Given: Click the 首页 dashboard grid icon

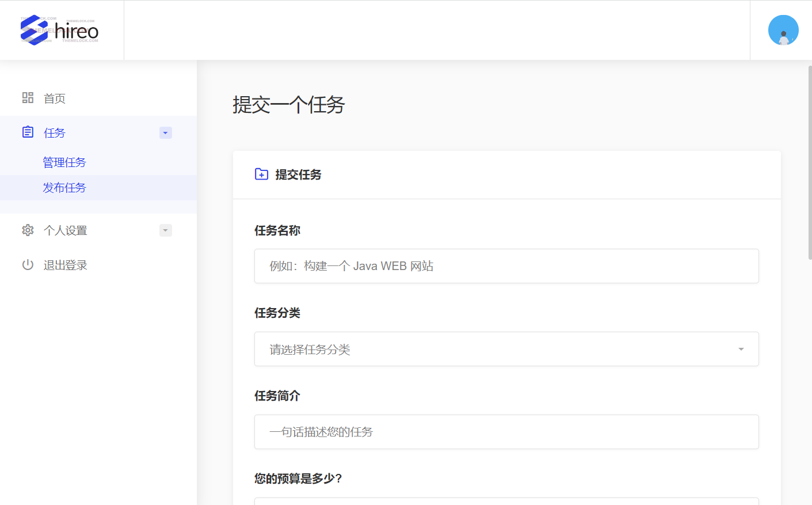Looking at the screenshot, I should [28, 98].
